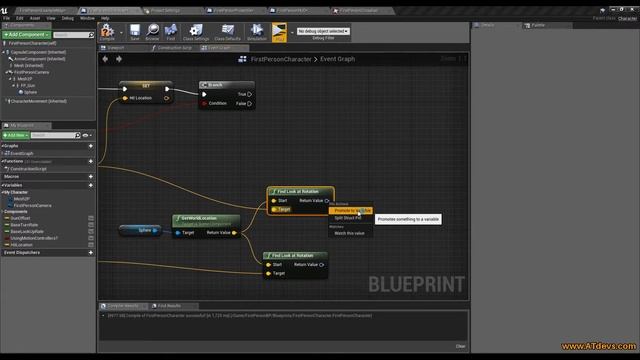
Task: Navigate forward with the right arrow
Action: coord(119,59)
